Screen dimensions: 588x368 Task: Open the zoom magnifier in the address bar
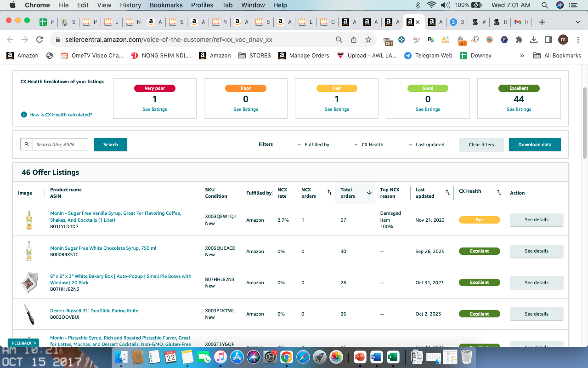click(x=339, y=40)
